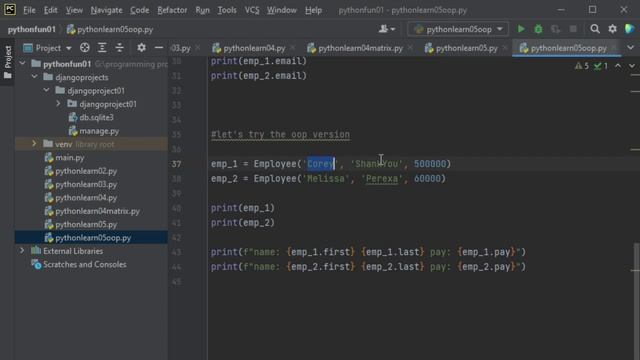Place cursor on line number 37 gutter
Viewport: 640px width, 360px height.
point(176,164)
